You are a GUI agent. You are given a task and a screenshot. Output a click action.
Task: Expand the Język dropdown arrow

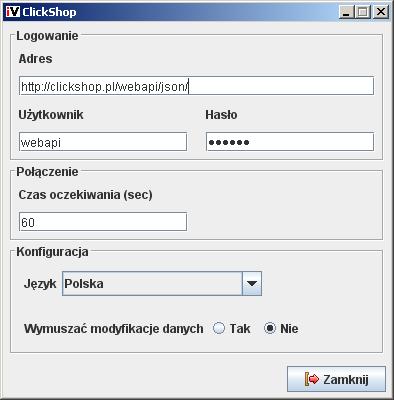click(x=252, y=283)
